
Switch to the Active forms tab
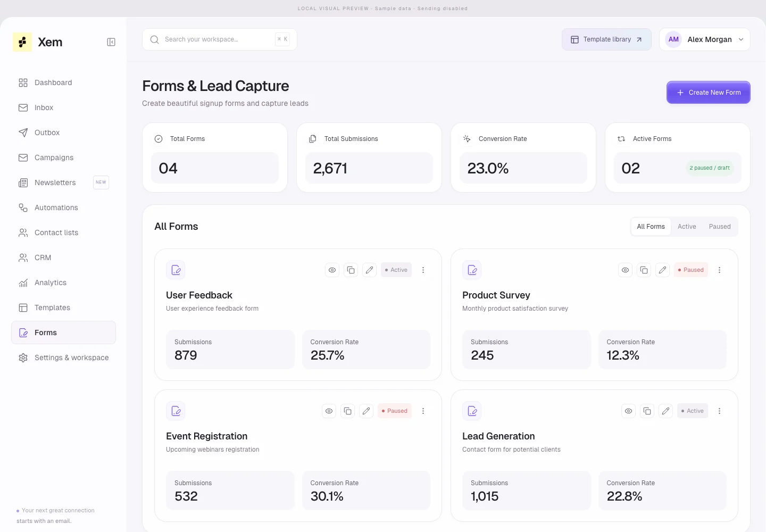687,227
